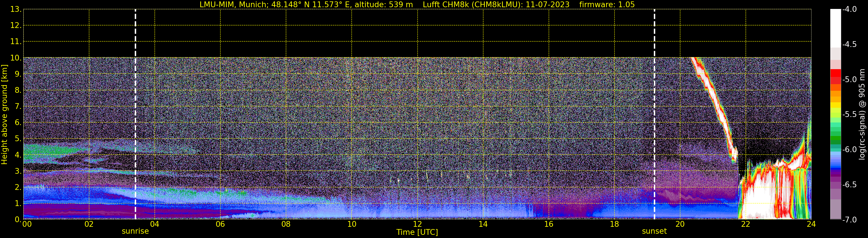Click the '1.' tick on the height axis

(x=18, y=204)
